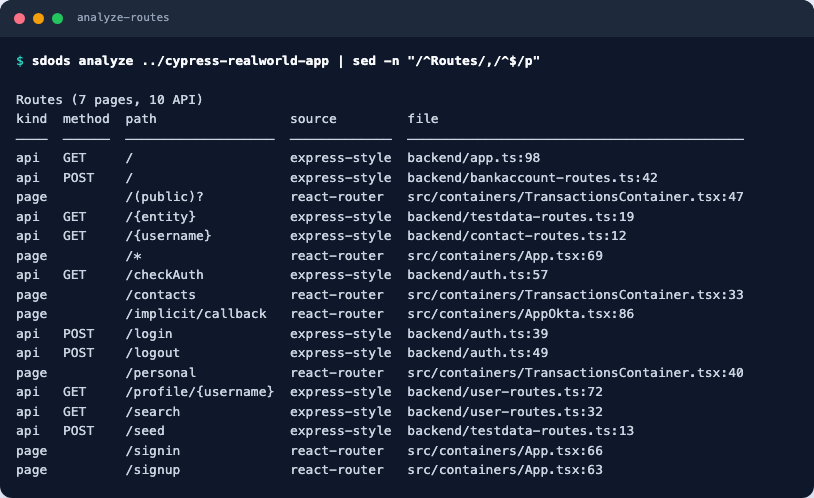The width and height of the screenshot is (814, 498).
Task: Click the /(public)? route path
Action: pos(165,197)
